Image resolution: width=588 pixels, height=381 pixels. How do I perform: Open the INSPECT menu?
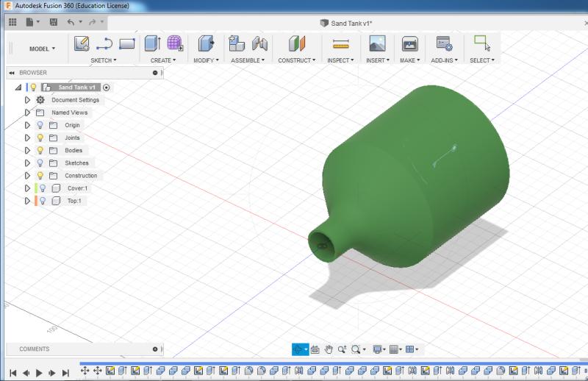pyautogui.click(x=340, y=60)
